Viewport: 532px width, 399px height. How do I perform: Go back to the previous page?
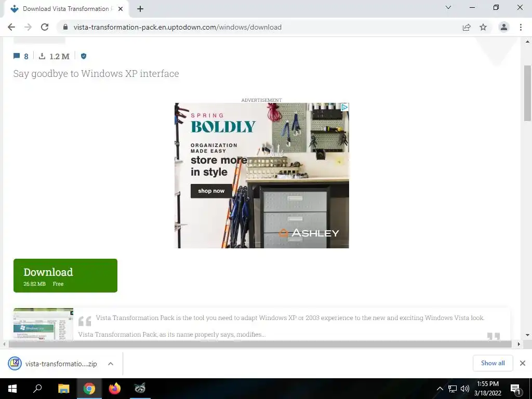tap(11, 27)
